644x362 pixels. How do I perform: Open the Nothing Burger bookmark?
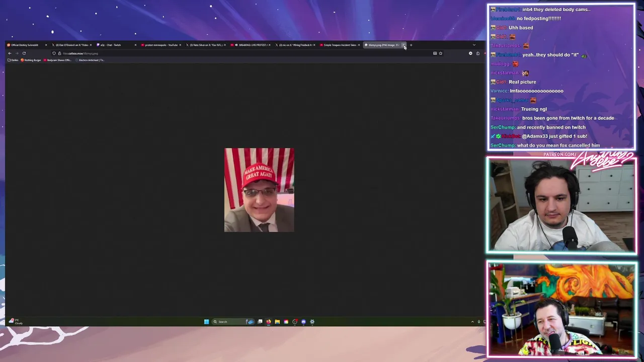click(31, 60)
